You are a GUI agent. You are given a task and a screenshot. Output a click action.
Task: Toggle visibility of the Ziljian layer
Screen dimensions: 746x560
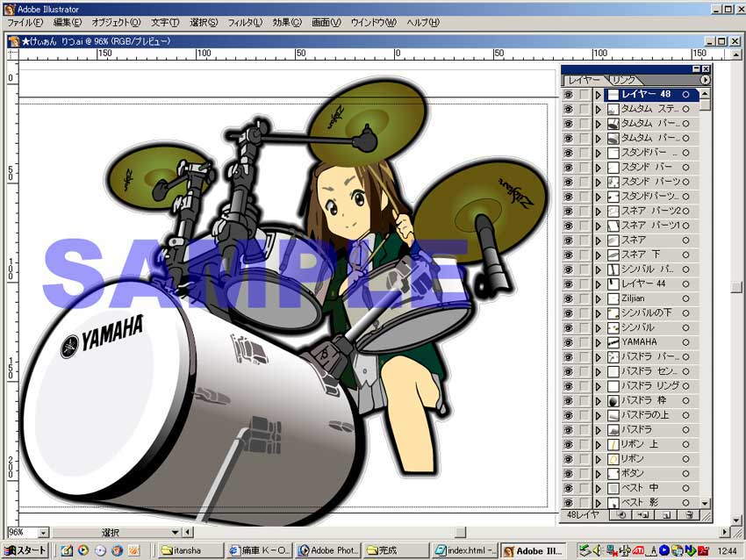click(x=569, y=298)
